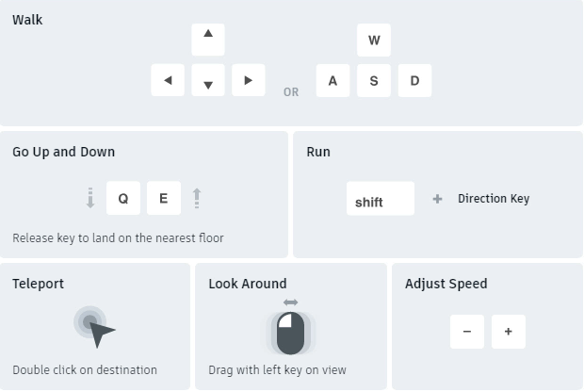Click the S walk key
584x392 pixels.
374,81
